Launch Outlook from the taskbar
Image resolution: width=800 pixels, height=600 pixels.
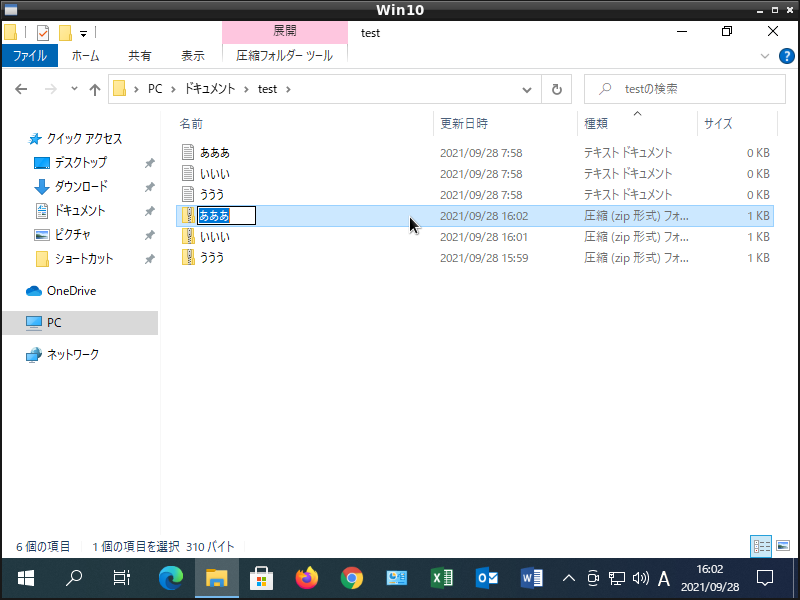click(487, 578)
